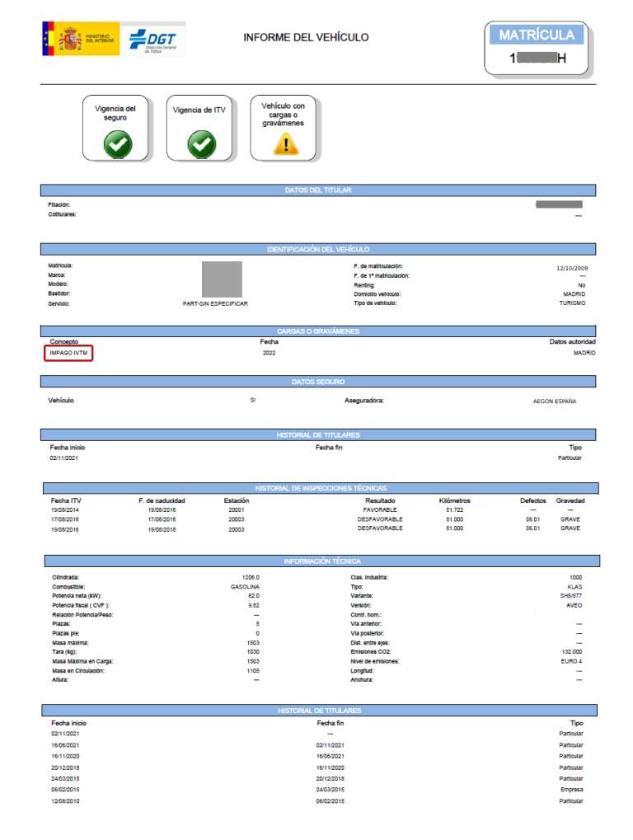Click the green check under Vigencia del seguro
Screen dimensions: 633x840
pyautogui.click(x=118, y=144)
